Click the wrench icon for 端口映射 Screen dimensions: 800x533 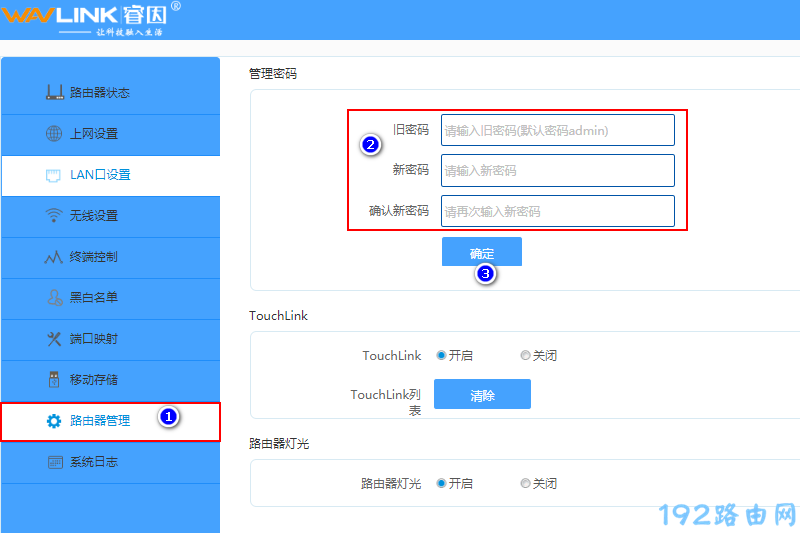pyautogui.click(x=54, y=339)
